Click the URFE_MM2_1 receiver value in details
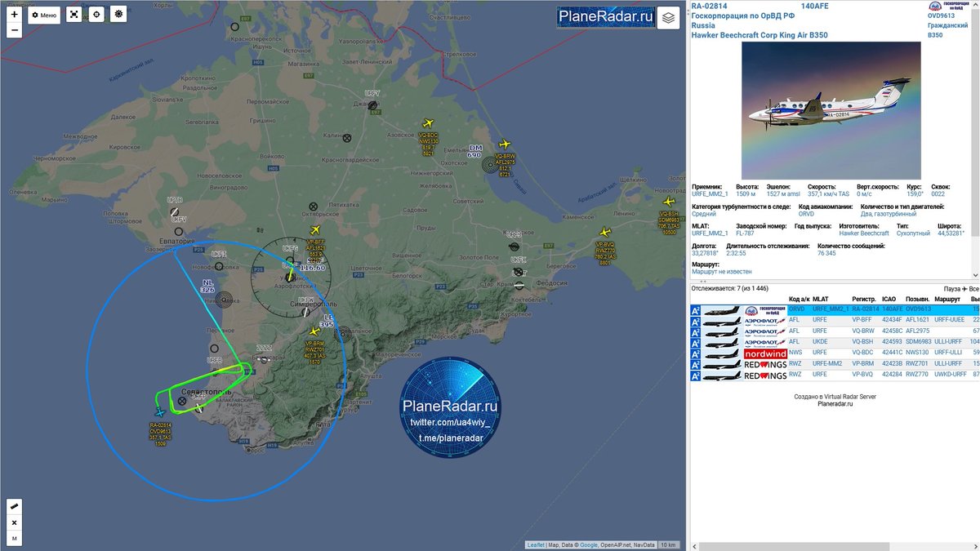The image size is (980, 551). pos(709,194)
